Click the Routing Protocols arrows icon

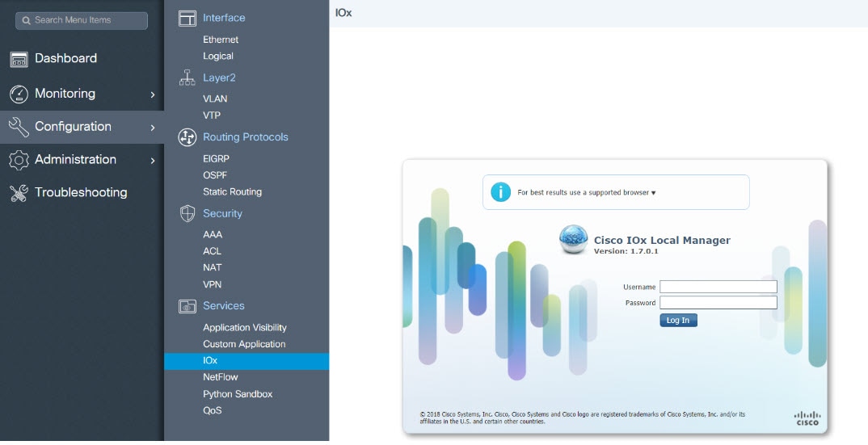click(188, 137)
